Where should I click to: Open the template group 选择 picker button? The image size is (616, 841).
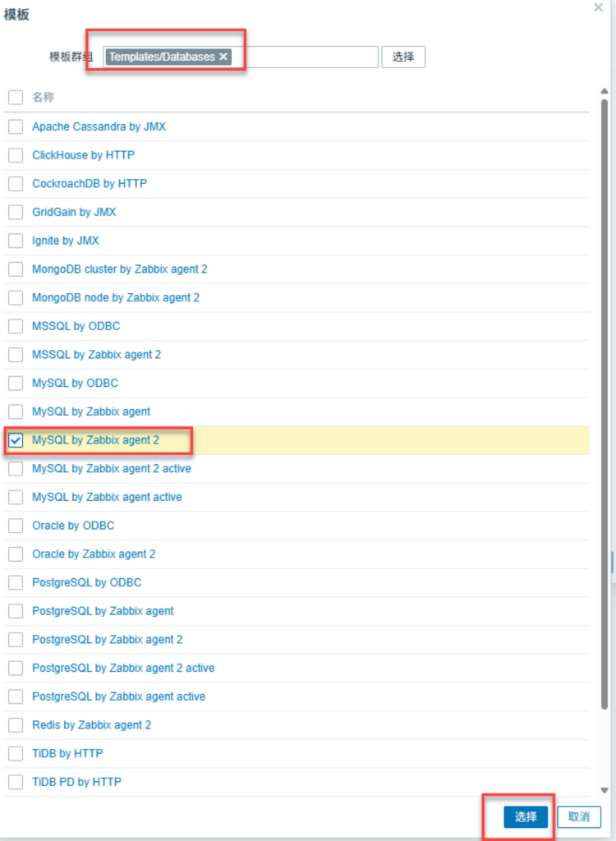(x=403, y=57)
